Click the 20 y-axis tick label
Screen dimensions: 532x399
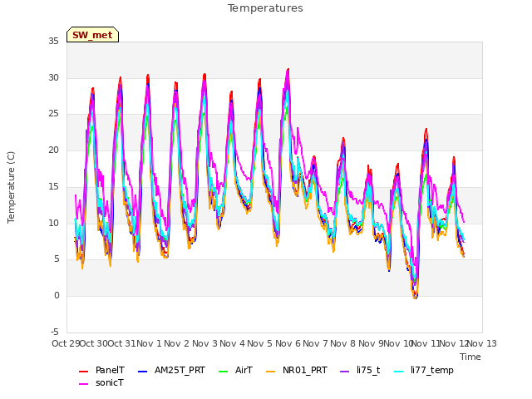tap(53, 150)
